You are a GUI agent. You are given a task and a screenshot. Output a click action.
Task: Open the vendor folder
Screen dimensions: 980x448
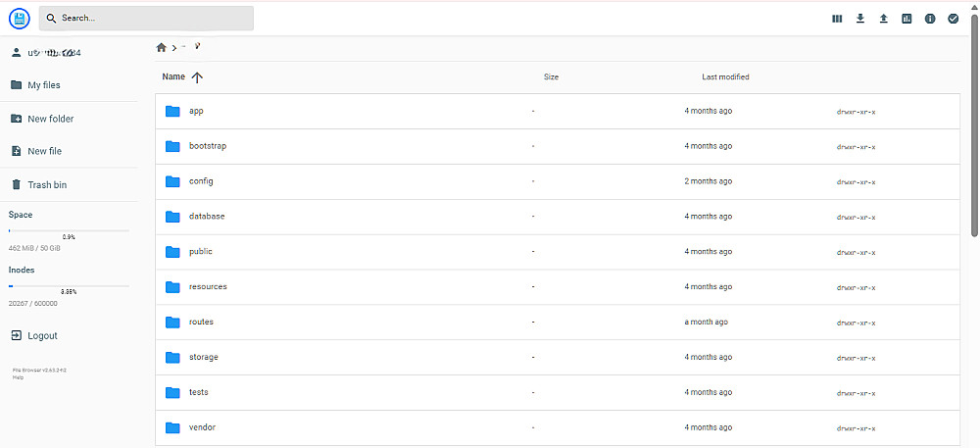pos(558,428)
